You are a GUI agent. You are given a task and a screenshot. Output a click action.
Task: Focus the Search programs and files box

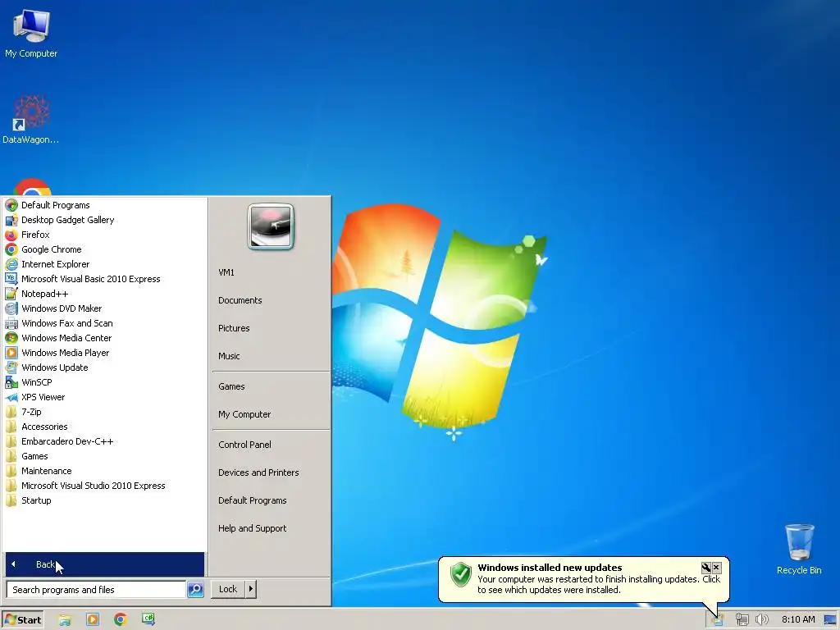[x=96, y=589]
